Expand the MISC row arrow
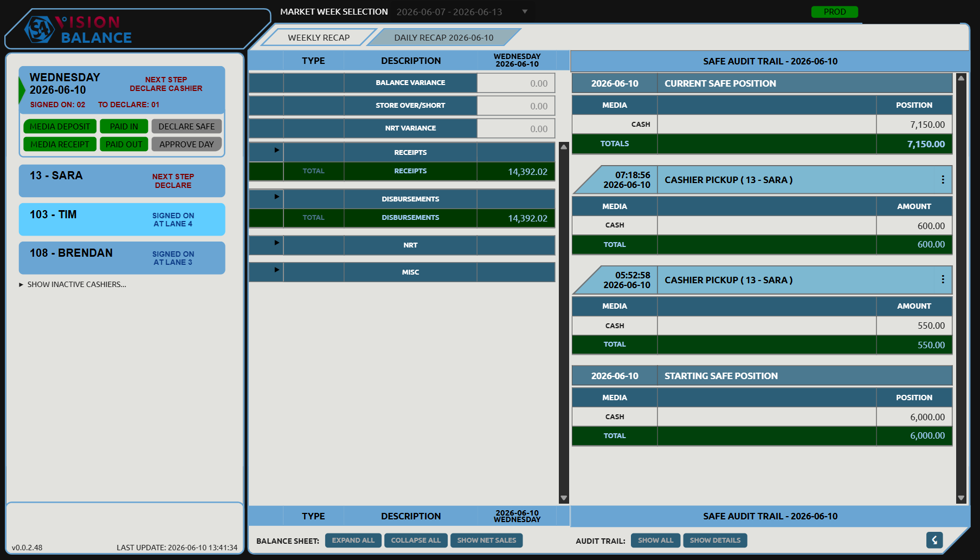The height and width of the screenshot is (560, 980). 276,270
